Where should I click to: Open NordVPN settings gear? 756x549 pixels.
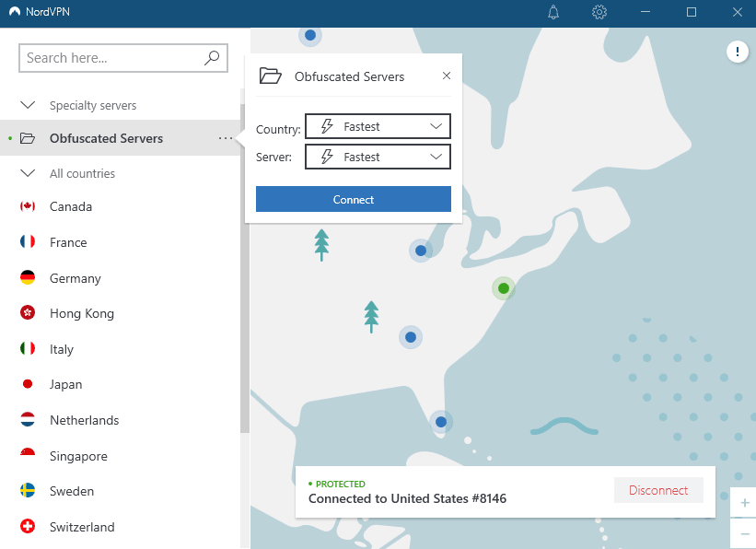click(599, 12)
